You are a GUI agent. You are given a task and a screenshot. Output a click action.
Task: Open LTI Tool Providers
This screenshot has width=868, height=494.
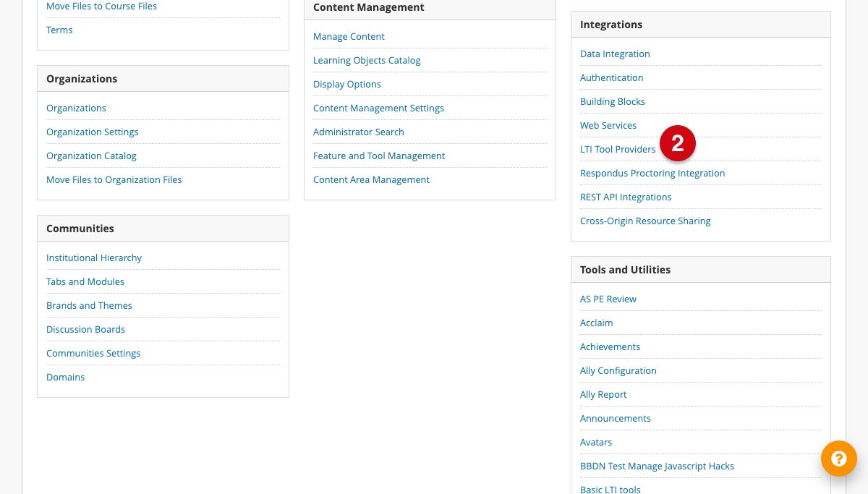coord(618,149)
